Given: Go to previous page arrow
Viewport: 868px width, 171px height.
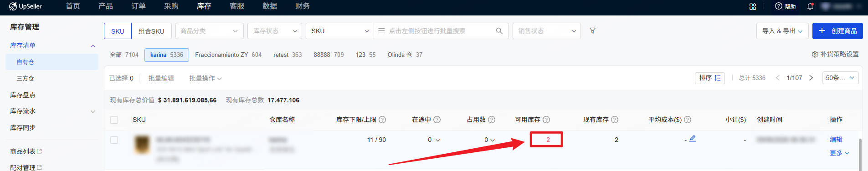Looking at the screenshot, I should 778,78.
